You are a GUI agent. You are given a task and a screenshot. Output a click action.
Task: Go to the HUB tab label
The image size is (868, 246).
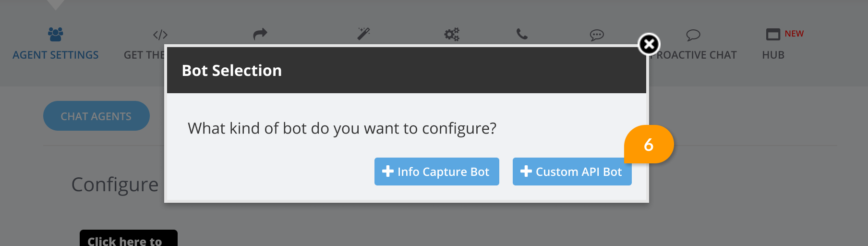coord(773,55)
